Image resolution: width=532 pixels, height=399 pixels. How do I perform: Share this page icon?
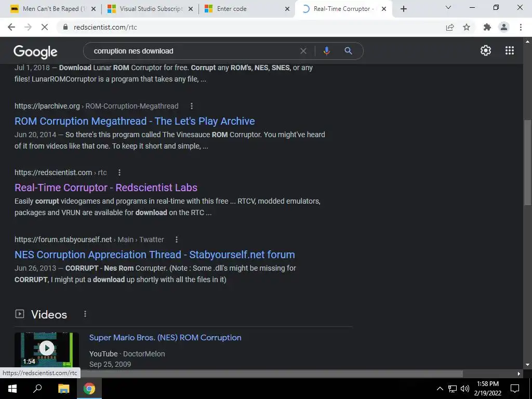[x=450, y=27]
